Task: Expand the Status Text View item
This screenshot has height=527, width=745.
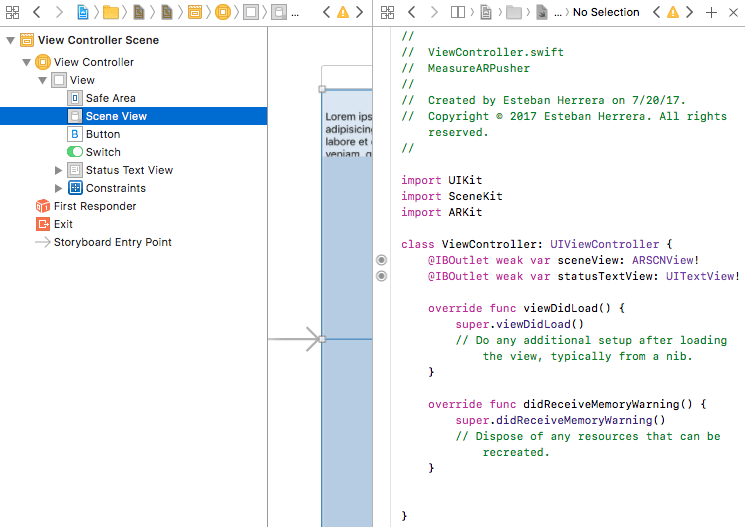Action: 59,170
